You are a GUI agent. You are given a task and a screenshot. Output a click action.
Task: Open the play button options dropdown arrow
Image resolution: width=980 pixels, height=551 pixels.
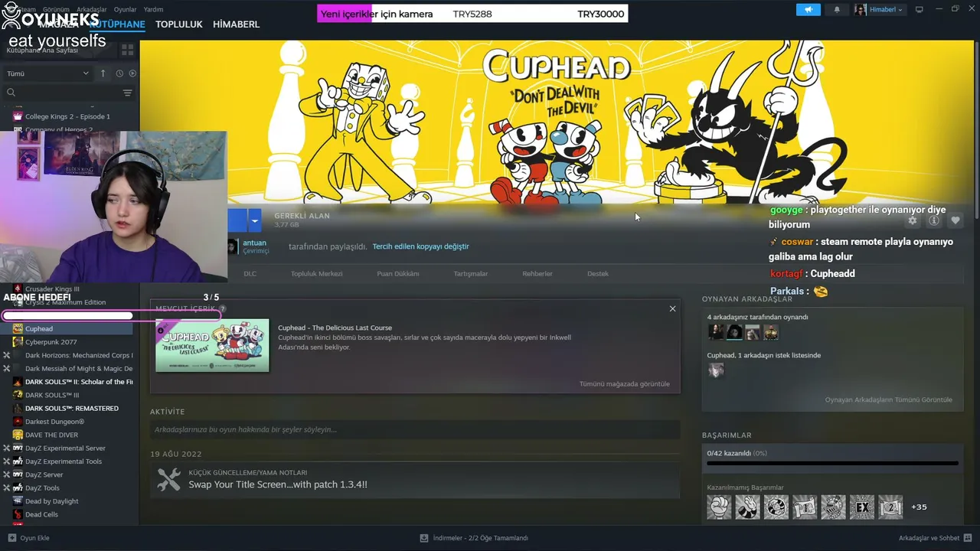[x=255, y=220]
